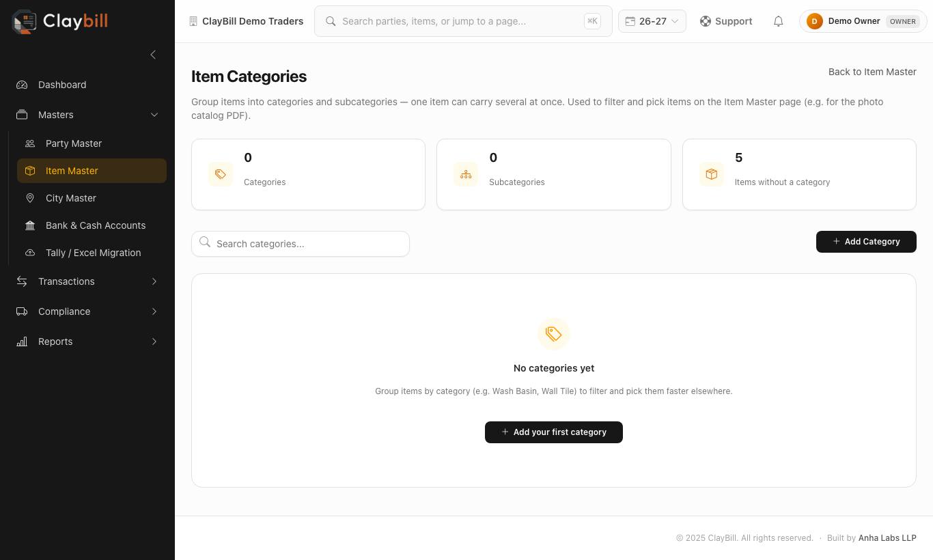Click the Categories tag icon in stats card
The image size is (933, 560).
(221, 174)
